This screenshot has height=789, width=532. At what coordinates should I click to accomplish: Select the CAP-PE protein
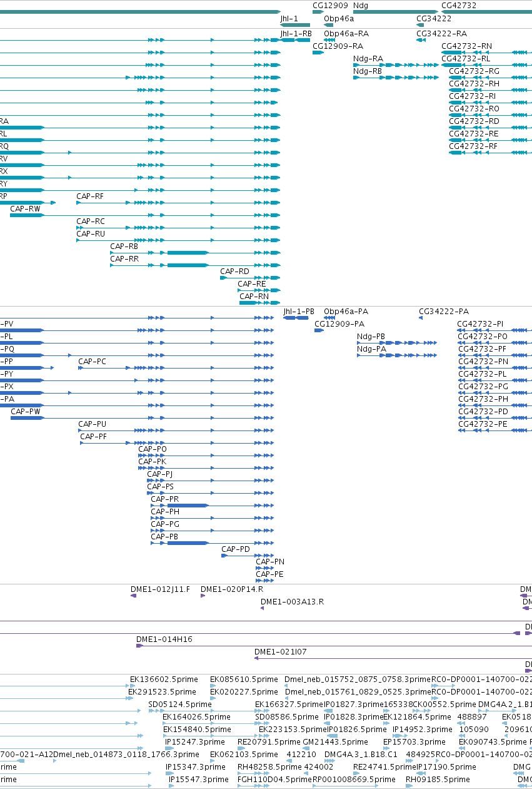[x=265, y=581]
